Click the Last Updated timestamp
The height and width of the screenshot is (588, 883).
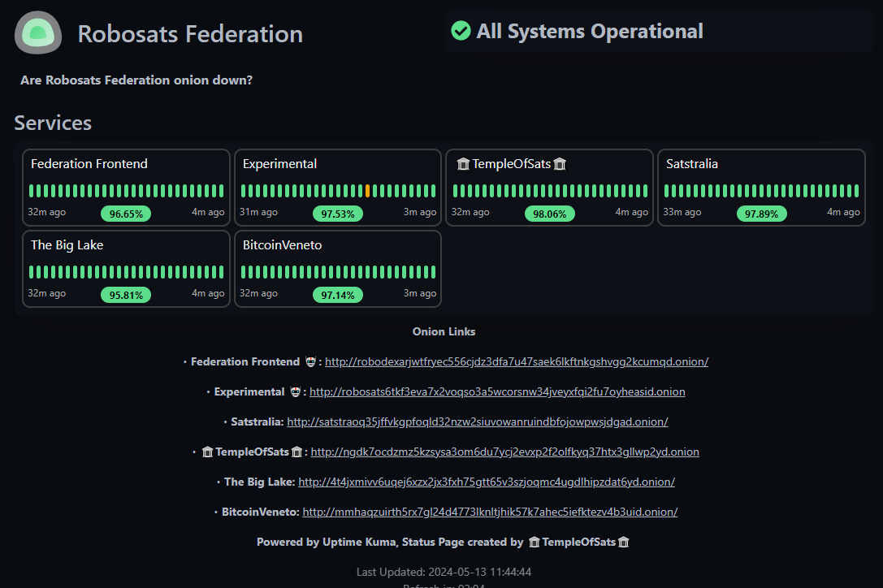pyautogui.click(x=444, y=572)
